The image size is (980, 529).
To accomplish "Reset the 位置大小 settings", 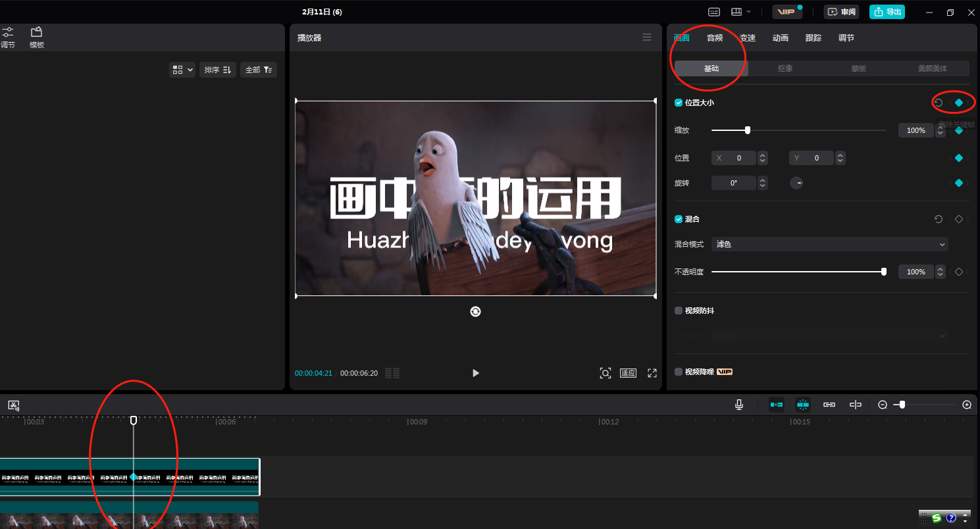I will [x=939, y=103].
